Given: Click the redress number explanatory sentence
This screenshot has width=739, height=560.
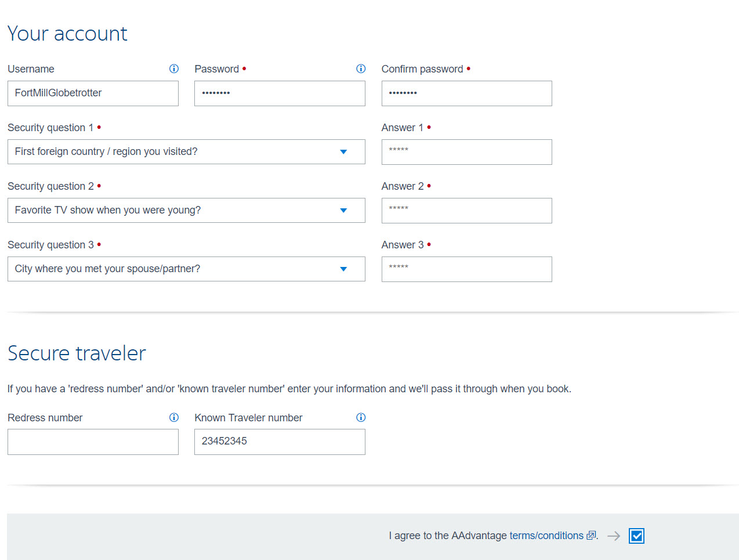Looking at the screenshot, I should click(x=289, y=389).
